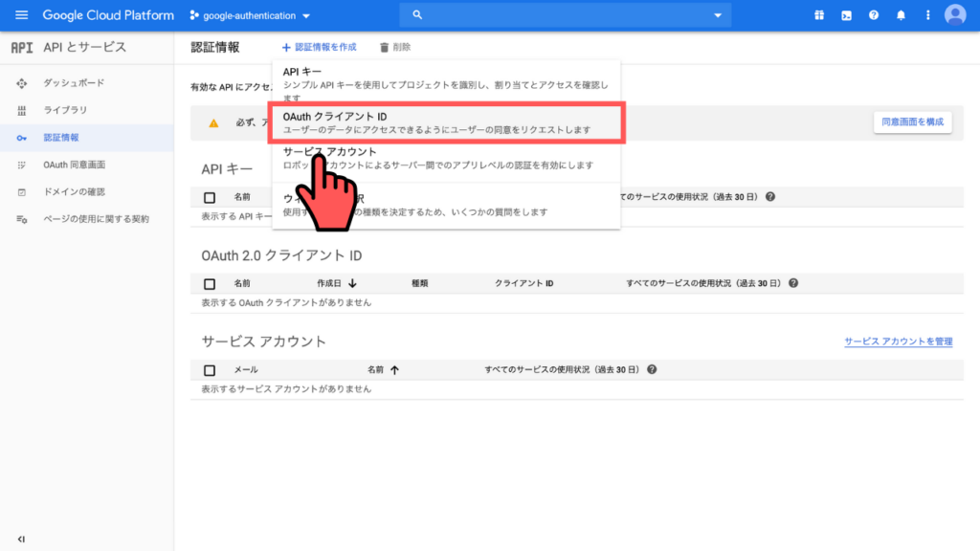This screenshot has height=551, width=980.
Task: Click メール column header in service accounts
Action: pyautogui.click(x=246, y=370)
